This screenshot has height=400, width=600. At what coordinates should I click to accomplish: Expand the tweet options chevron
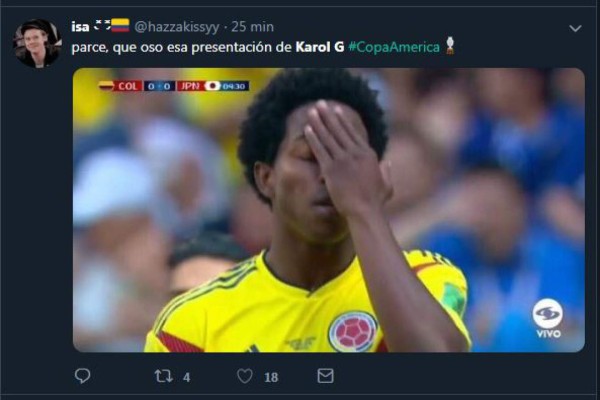[575, 28]
